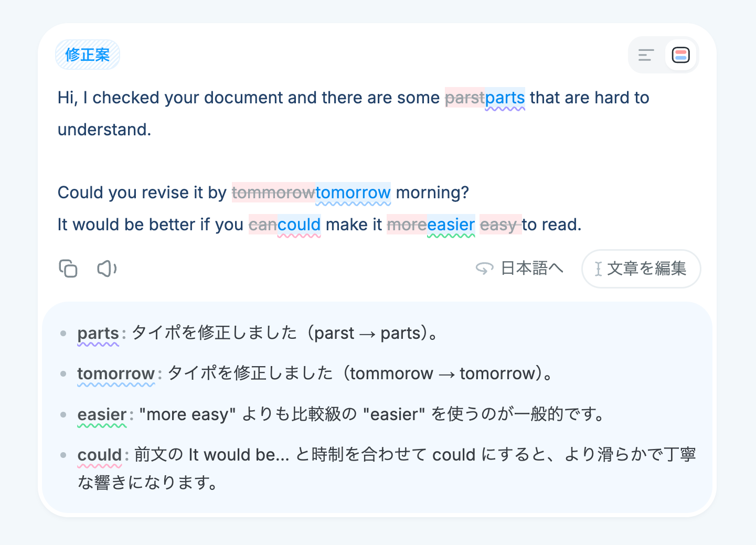
Task: Click the 日本語へ translate arrow icon
Action: [x=484, y=269]
